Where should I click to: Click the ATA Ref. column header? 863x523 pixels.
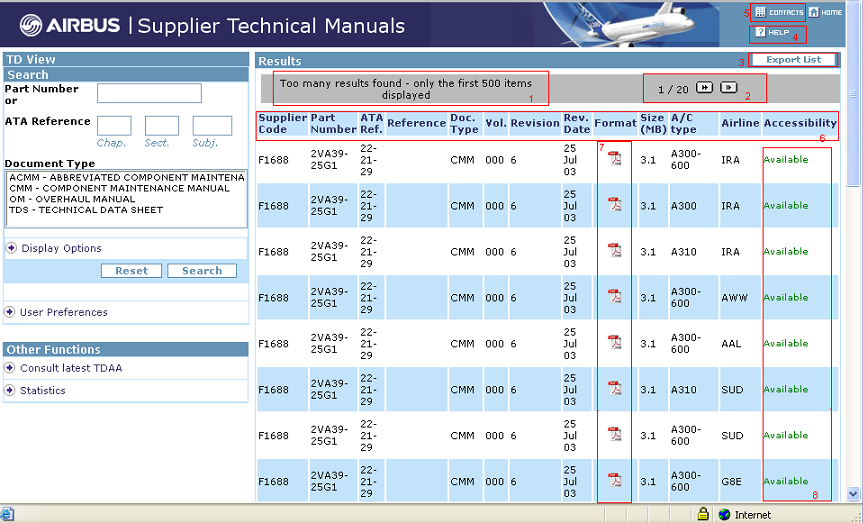(372, 123)
